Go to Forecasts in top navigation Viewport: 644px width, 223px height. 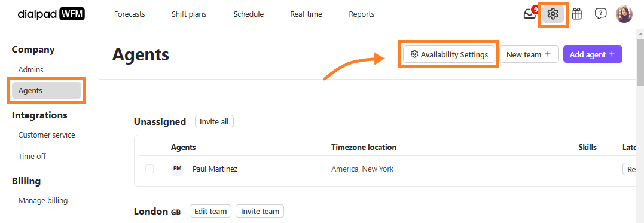[129, 14]
